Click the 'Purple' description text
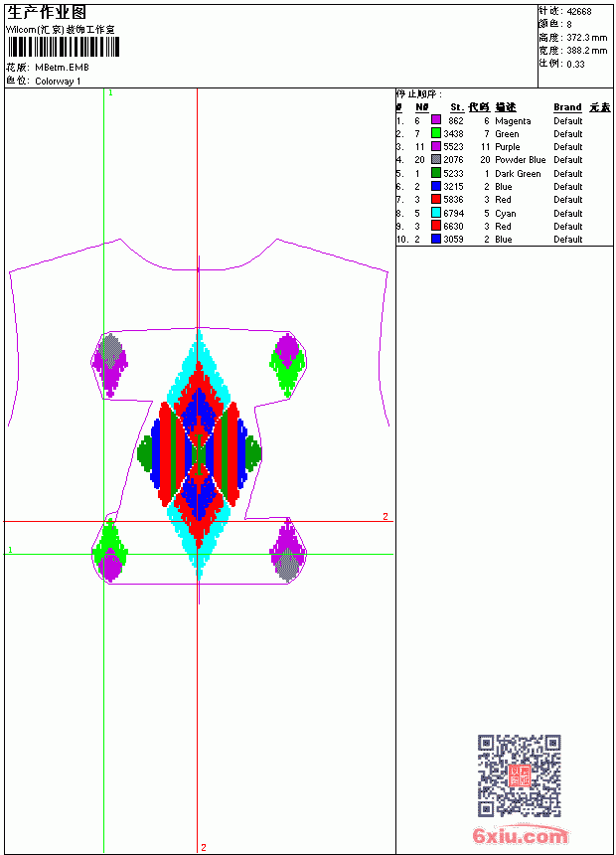Viewport: 616px width, 855px height. [507, 147]
